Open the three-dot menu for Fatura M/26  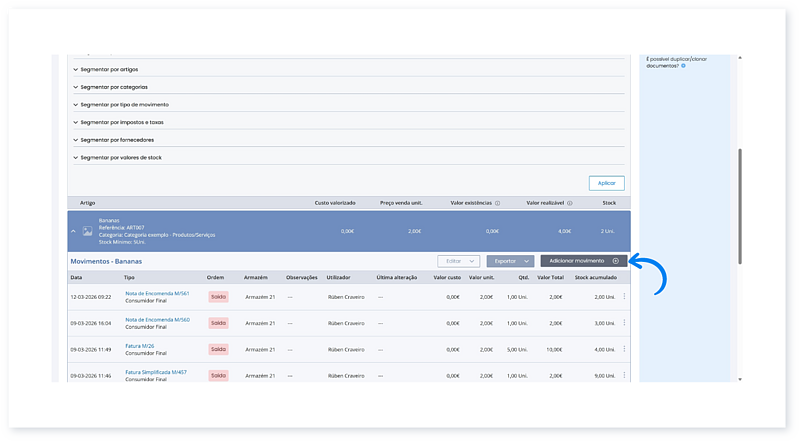(x=625, y=349)
